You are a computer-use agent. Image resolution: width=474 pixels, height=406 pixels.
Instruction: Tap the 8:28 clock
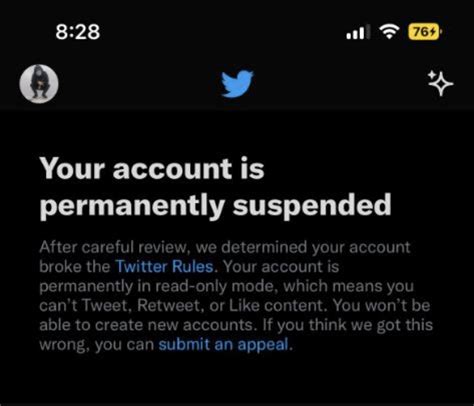coord(78,32)
